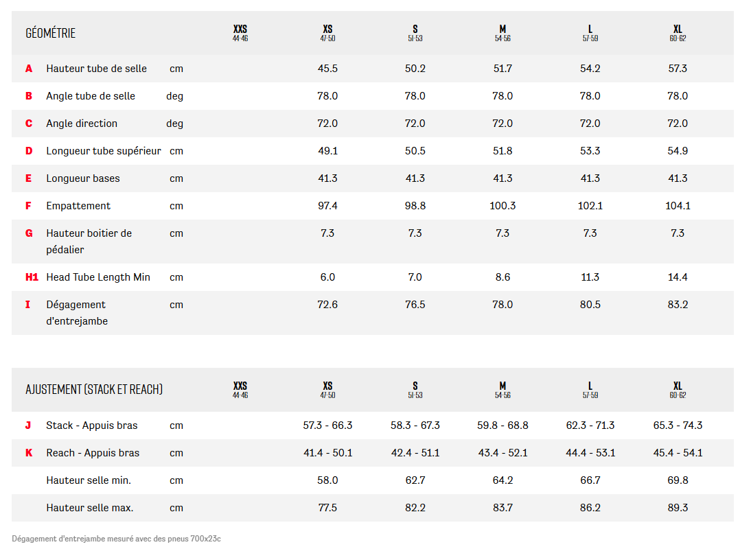Select the XL size header in Ajustement table
Image resolution: width=751 pixels, height=560 pixels.
coord(678,389)
